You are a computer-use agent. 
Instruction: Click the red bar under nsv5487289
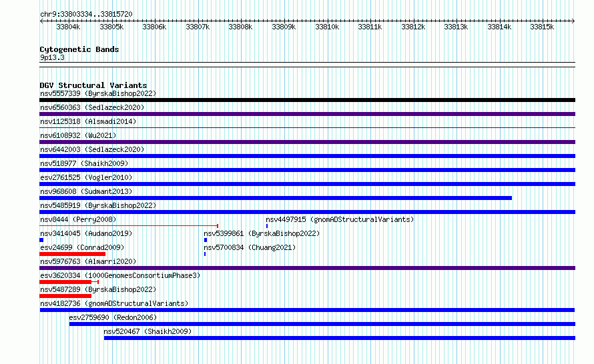[x=65, y=296]
